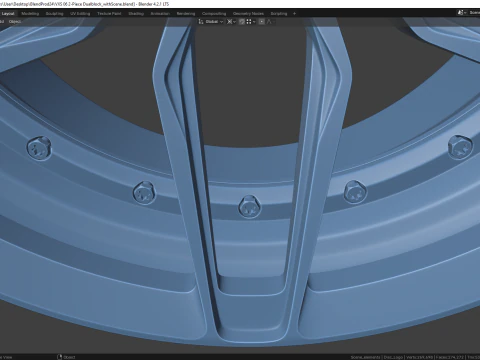Open the Object menu in viewport header

[x=15, y=22]
